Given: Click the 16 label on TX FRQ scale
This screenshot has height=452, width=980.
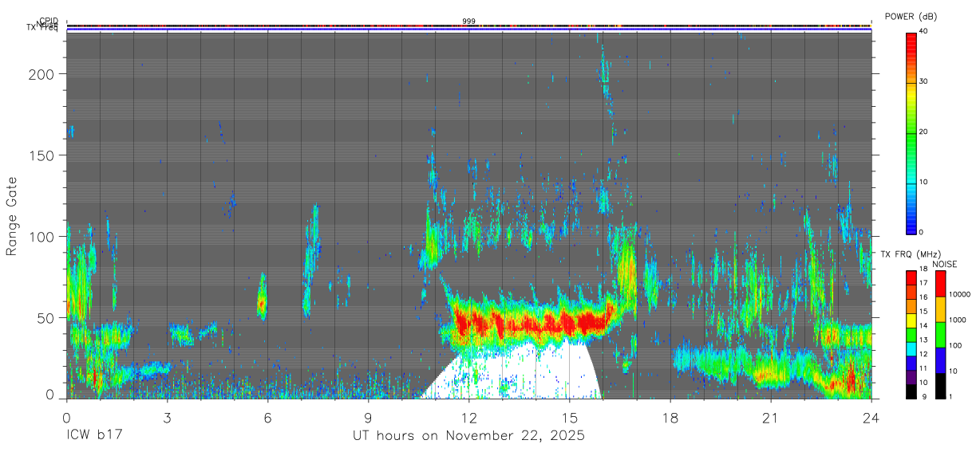Looking at the screenshot, I should [x=923, y=297].
